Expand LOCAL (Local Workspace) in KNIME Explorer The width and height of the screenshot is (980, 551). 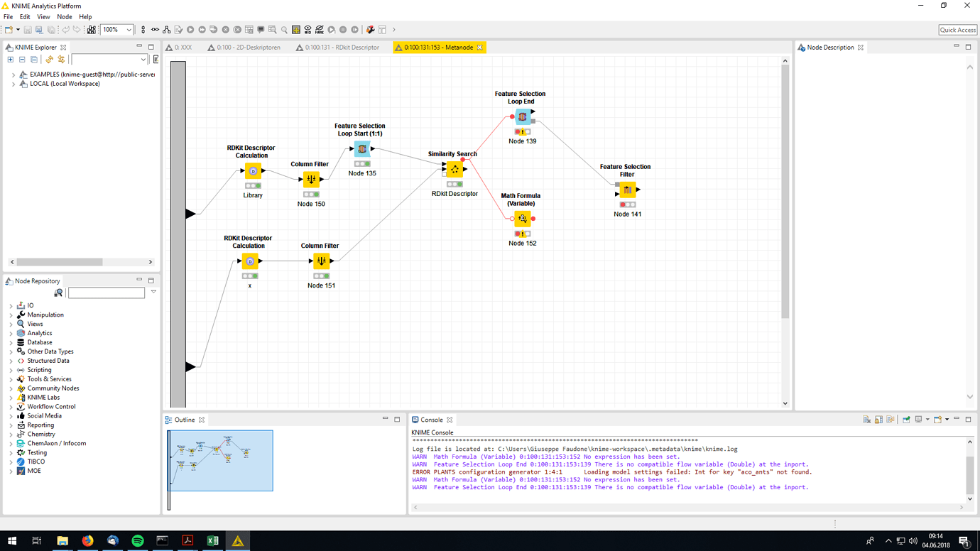click(13, 83)
